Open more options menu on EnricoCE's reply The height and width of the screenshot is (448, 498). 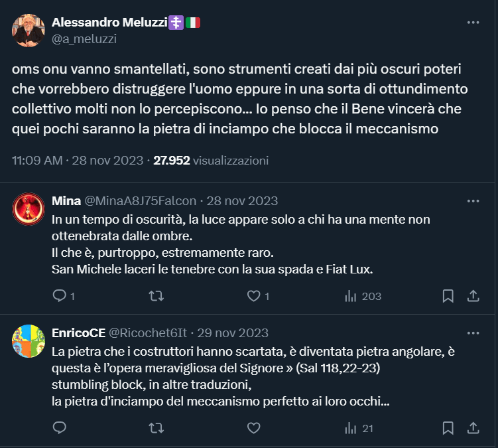click(473, 333)
